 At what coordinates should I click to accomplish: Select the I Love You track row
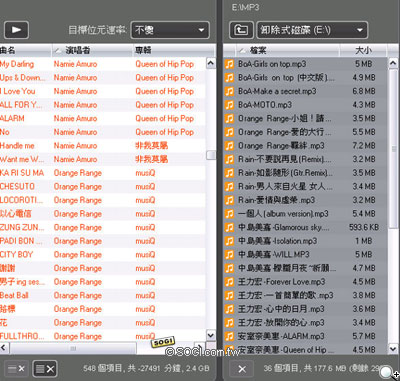tap(103, 91)
